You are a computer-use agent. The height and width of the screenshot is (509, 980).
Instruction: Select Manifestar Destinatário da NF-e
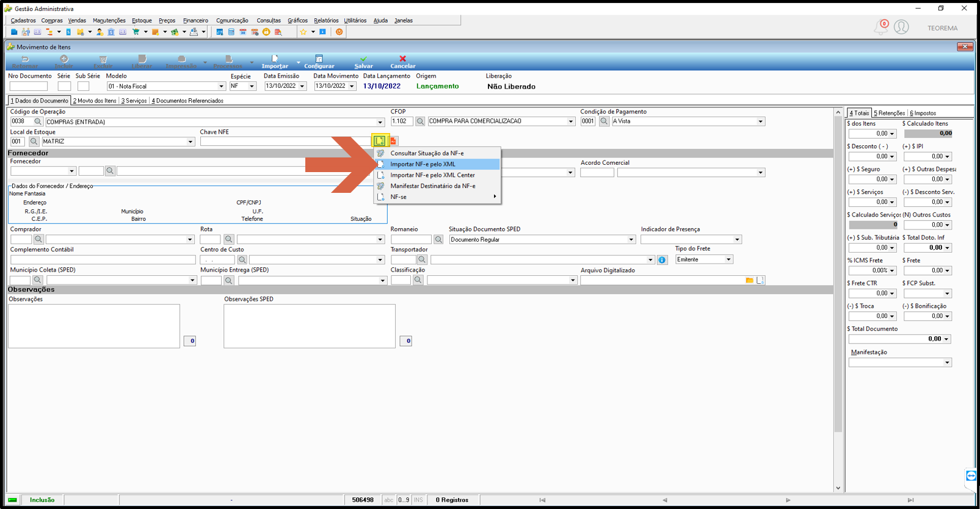pyautogui.click(x=437, y=186)
